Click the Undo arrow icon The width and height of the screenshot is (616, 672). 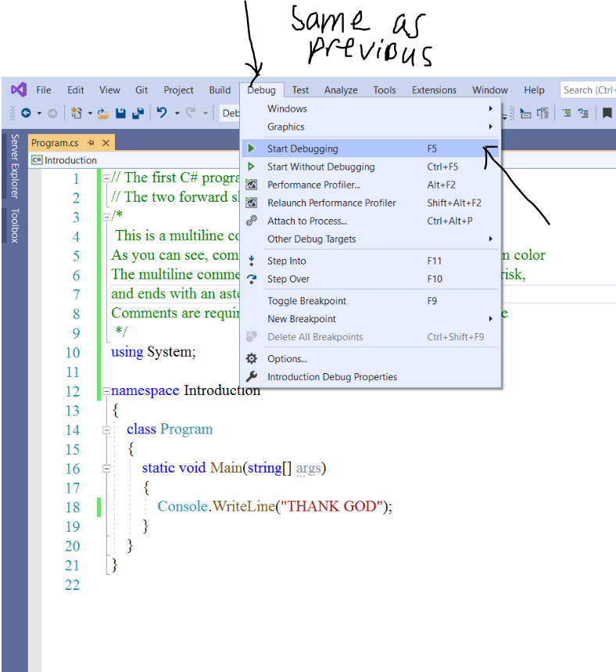162,113
